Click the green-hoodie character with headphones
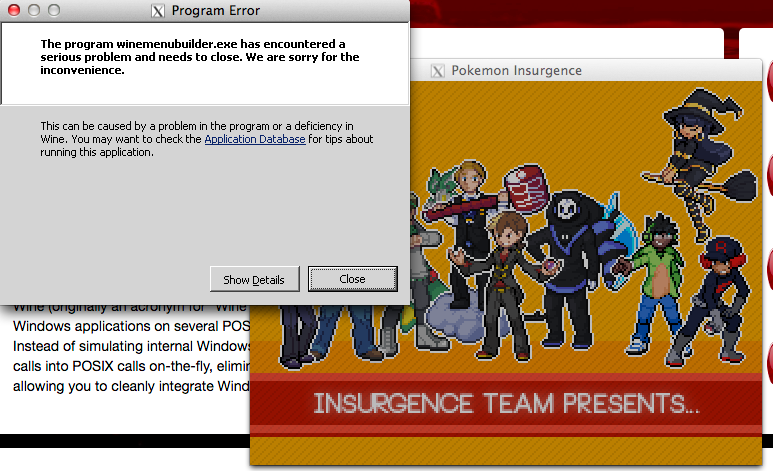Screen dimensions: 773x471 point(653,284)
